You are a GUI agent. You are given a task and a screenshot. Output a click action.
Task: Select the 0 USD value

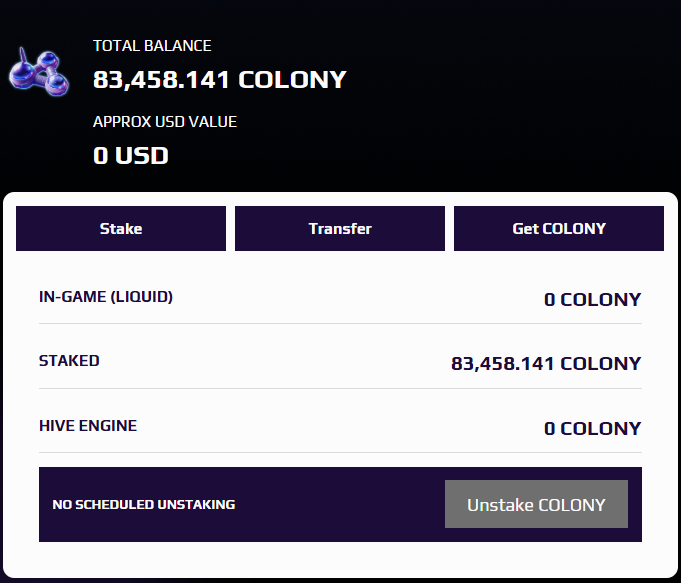131,155
